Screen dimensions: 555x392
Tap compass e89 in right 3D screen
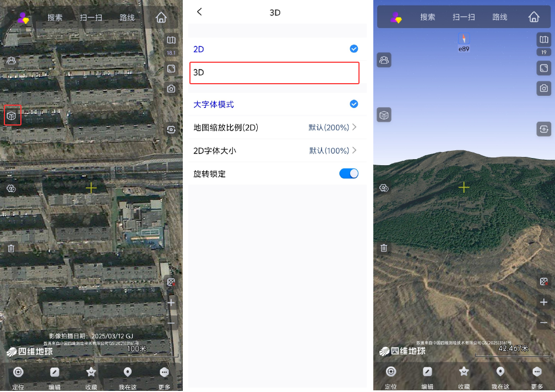464,42
